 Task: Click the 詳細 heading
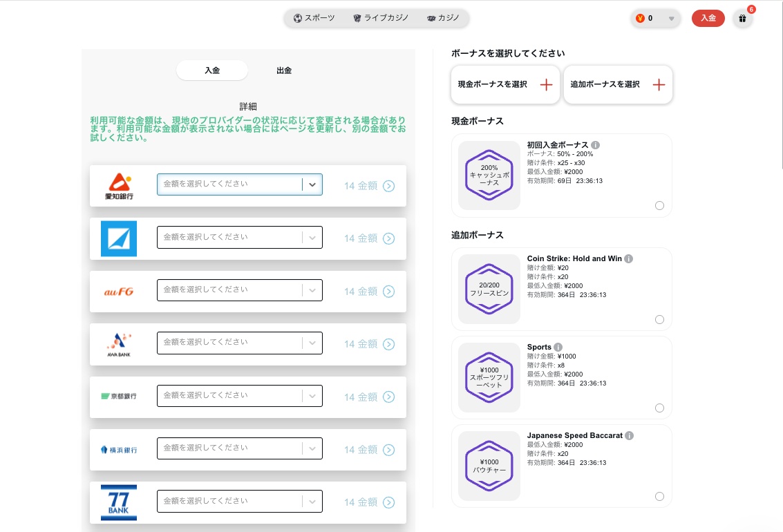coord(247,106)
